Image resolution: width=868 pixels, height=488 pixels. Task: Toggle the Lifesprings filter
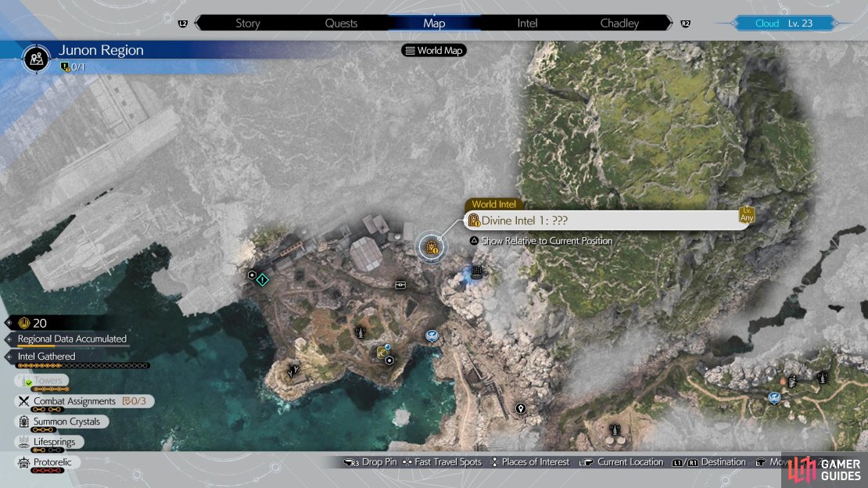pos(49,442)
